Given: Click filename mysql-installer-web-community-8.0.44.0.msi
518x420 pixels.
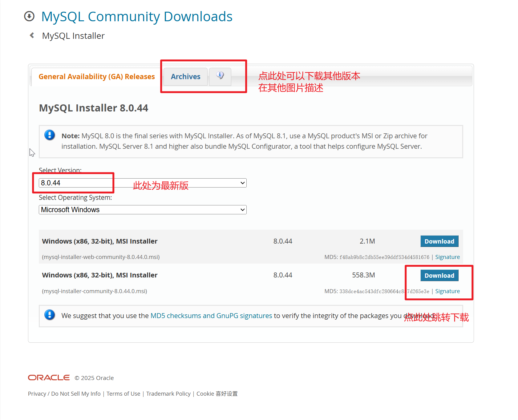Looking at the screenshot, I should pos(101,257).
